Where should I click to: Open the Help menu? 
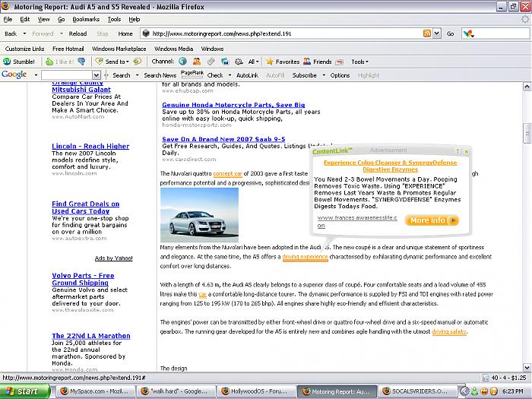pyautogui.click(x=135, y=19)
